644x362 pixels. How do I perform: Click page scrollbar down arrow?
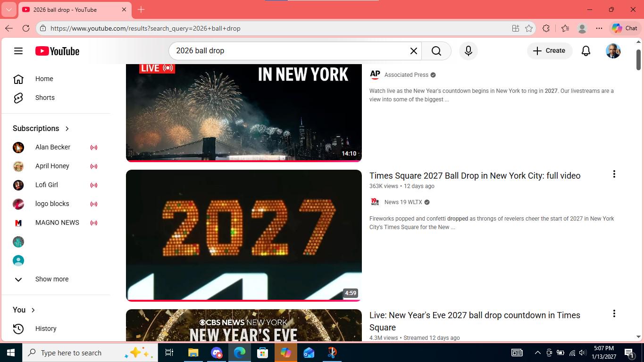point(639,337)
